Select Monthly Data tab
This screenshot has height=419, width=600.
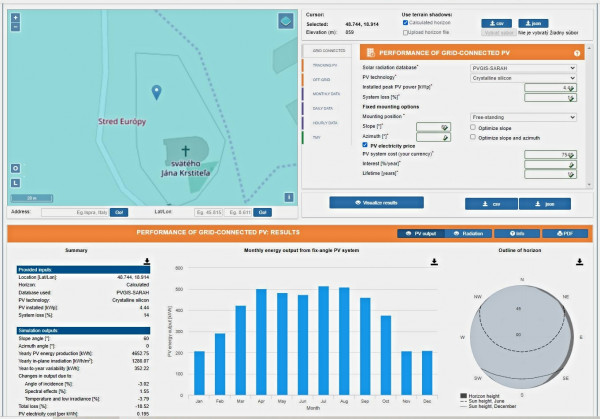click(x=327, y=94)
